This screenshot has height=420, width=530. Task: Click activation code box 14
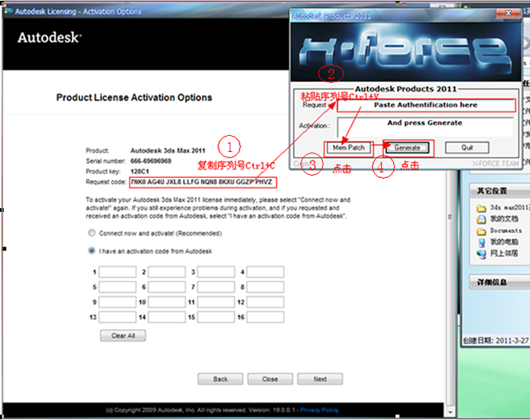coord(167,317)
